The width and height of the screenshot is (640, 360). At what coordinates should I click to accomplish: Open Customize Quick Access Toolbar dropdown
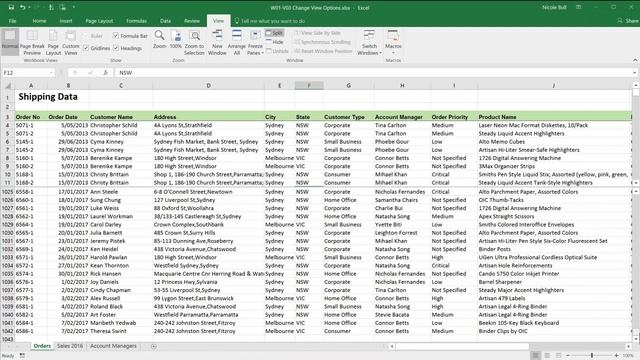click(x=74, y=7)
